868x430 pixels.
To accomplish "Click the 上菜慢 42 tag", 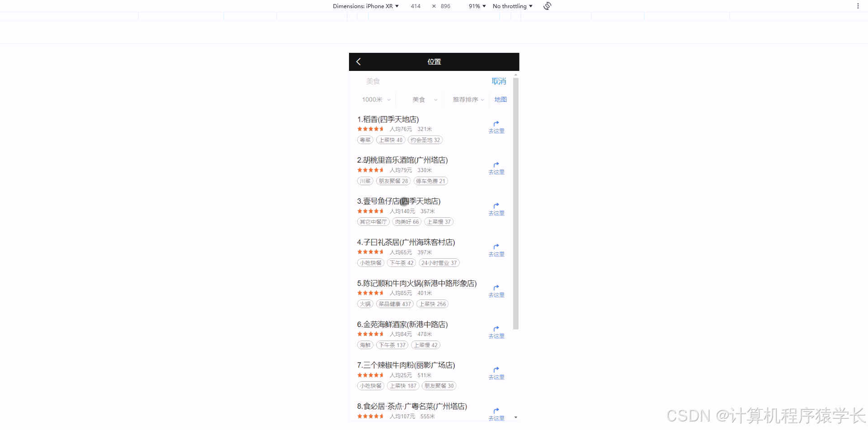I will [x=425, y=345].
